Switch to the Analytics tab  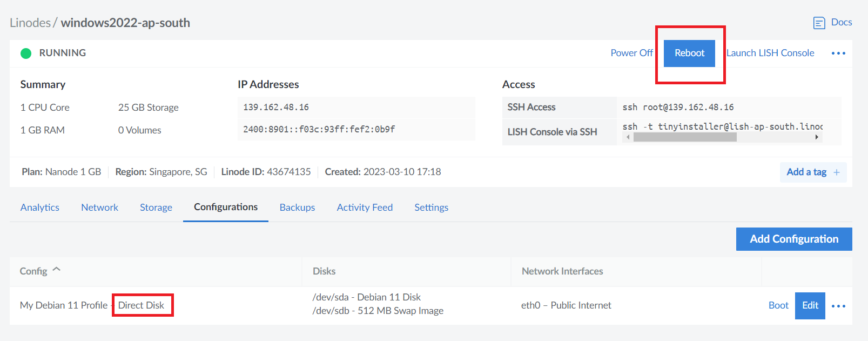tap(40, 208)
